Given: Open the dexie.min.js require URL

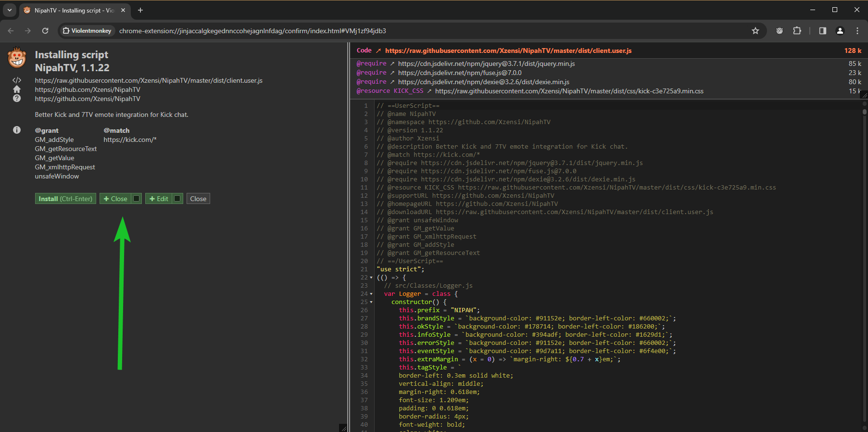Looking at the screenshot, I should (484, 82).
